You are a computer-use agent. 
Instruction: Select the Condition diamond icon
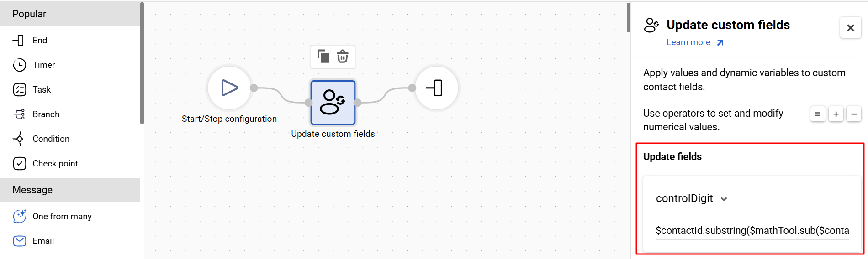(x=19, y=139)
